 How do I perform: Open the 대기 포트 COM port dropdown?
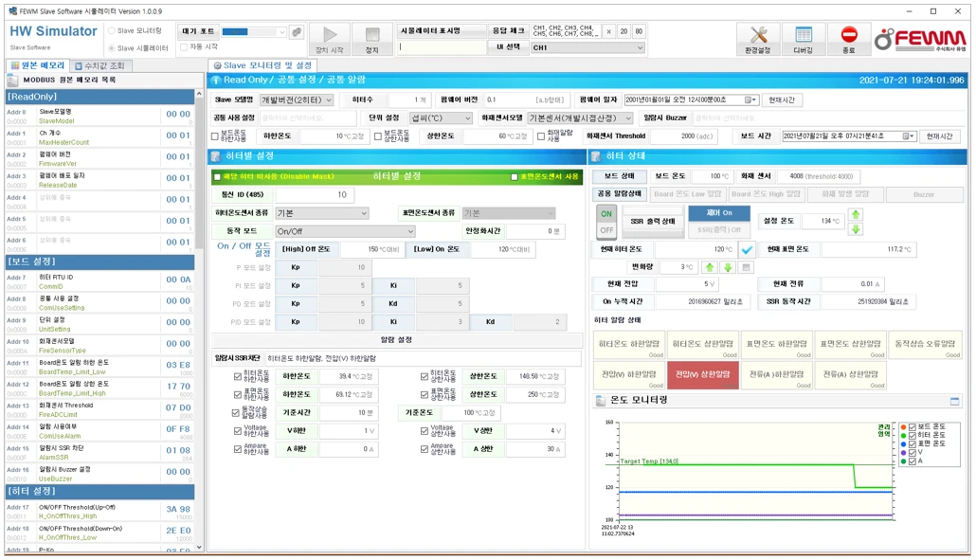[282, 31]
